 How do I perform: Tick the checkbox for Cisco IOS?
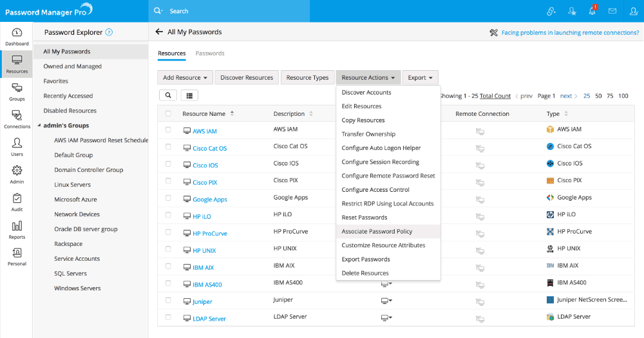[x=168, y=164]
